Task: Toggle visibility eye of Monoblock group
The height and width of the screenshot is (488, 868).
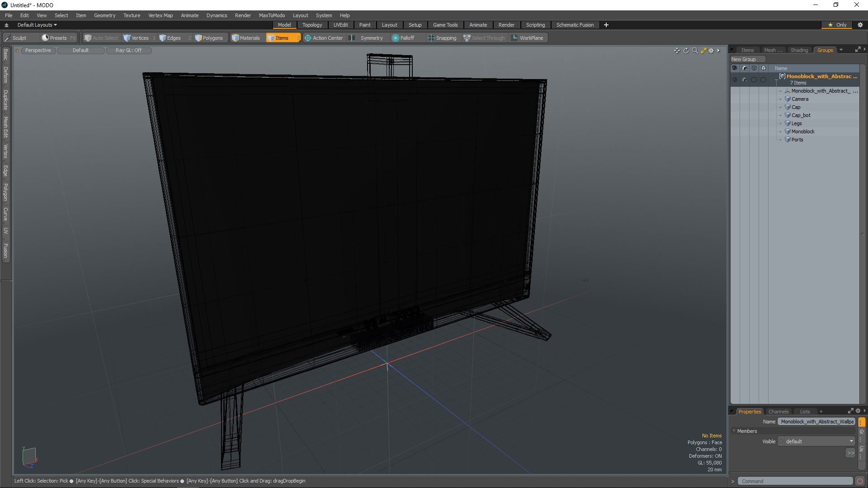Action: click(735, 80)
